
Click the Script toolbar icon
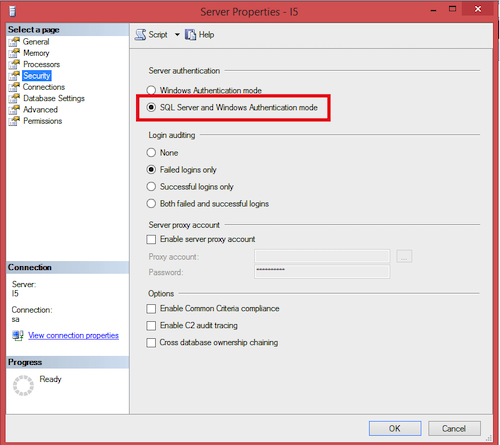coord(140,35)
